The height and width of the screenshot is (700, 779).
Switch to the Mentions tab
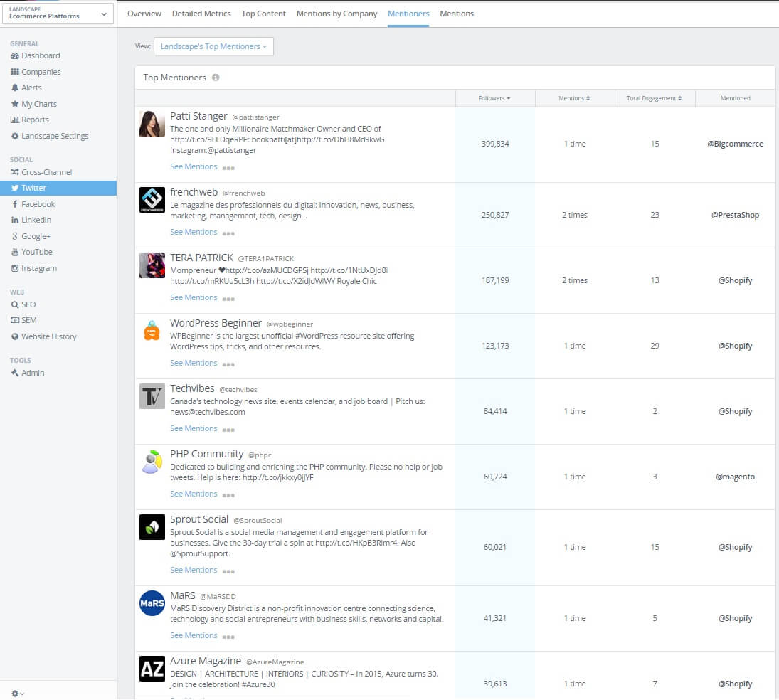457,14
